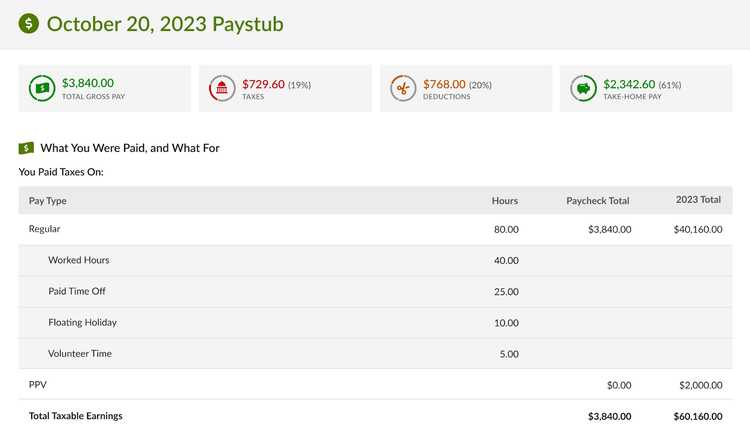Viewport: 750px width, 437px height.
Task: Select the Regular pay type row
Action: coord(45,229)
